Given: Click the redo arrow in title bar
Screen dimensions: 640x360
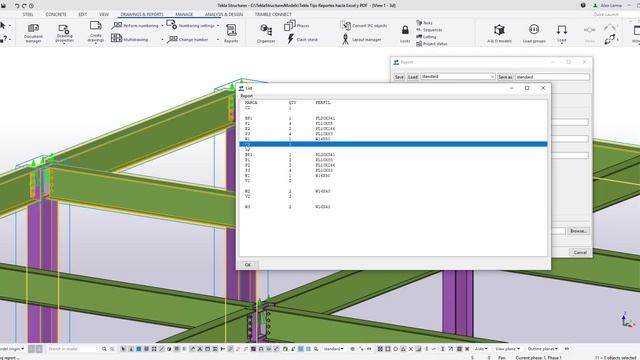Looking at the screenshot, I should point(24,6).
